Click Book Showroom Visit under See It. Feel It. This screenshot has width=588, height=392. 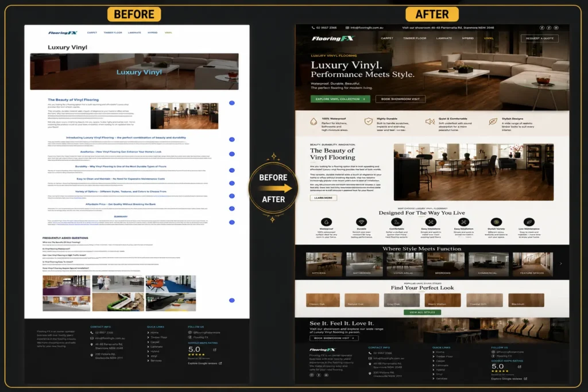(x=334, y=338)
